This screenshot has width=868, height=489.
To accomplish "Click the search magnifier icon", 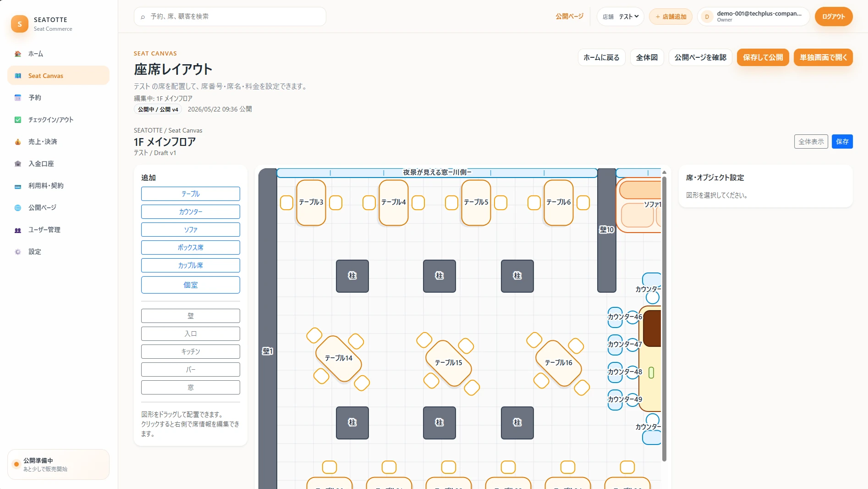I will click(143, 17).
